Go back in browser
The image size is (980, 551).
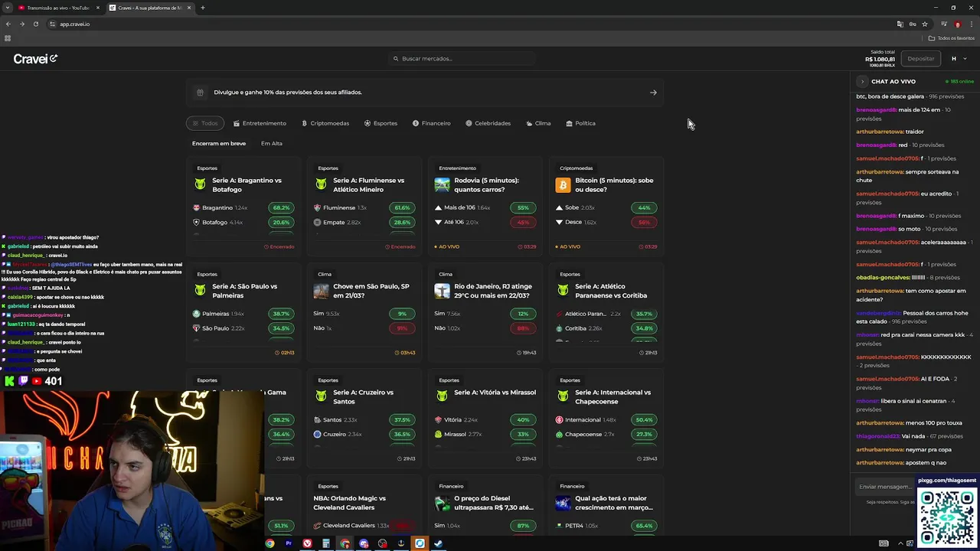8,24
